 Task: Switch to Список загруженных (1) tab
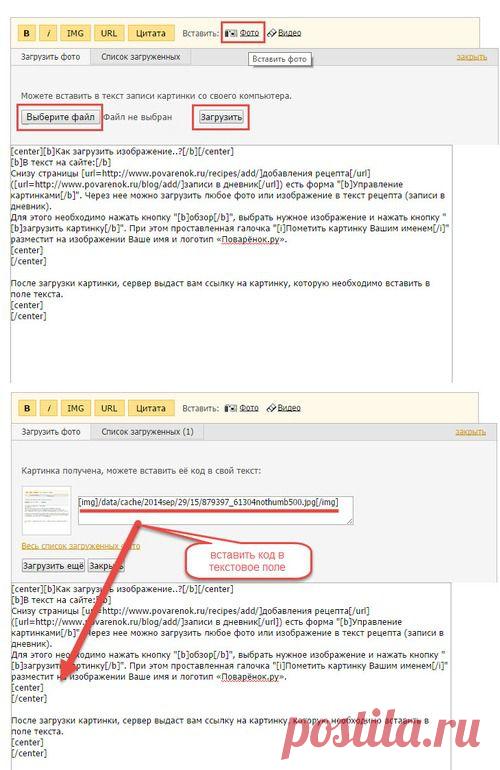coord(147,432)
